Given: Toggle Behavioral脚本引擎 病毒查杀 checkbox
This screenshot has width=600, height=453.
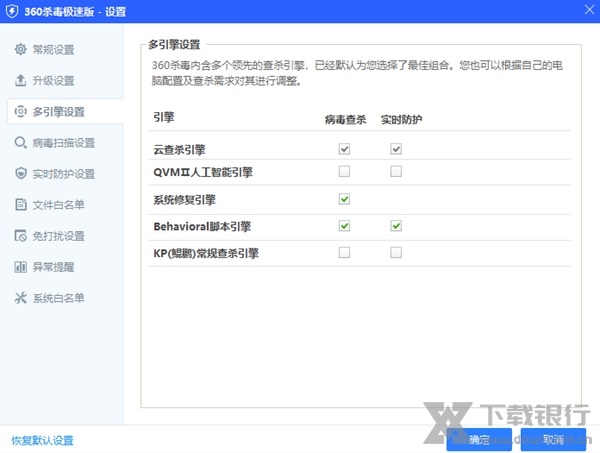Looking at the screenshot, I should tap(344, 226).
